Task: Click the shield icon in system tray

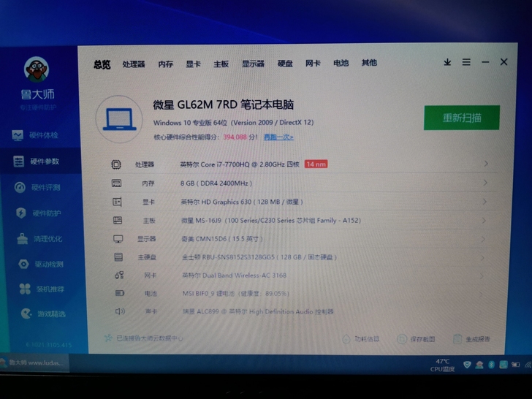Action: (467, 365)
